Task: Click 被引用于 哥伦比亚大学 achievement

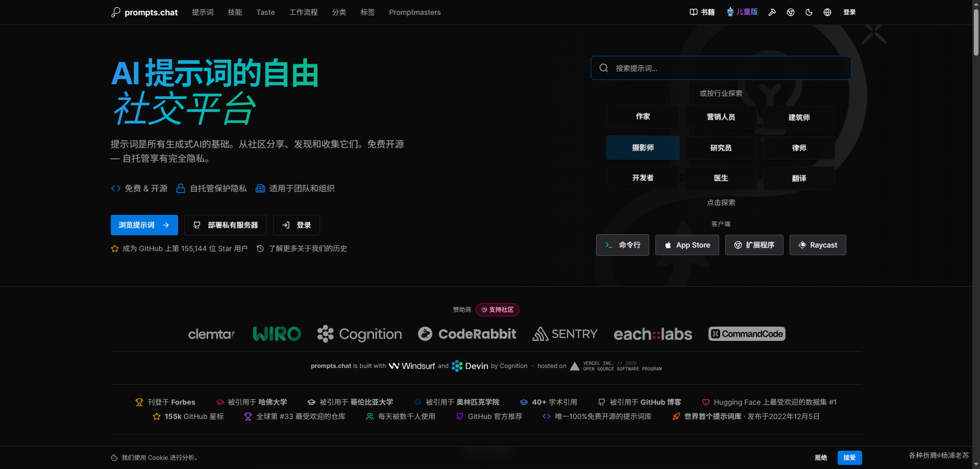Action: (350, 402)
